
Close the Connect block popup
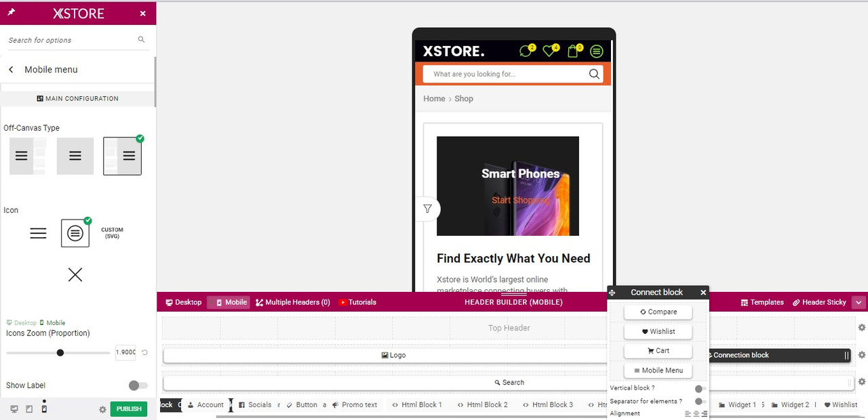point(703,293)
